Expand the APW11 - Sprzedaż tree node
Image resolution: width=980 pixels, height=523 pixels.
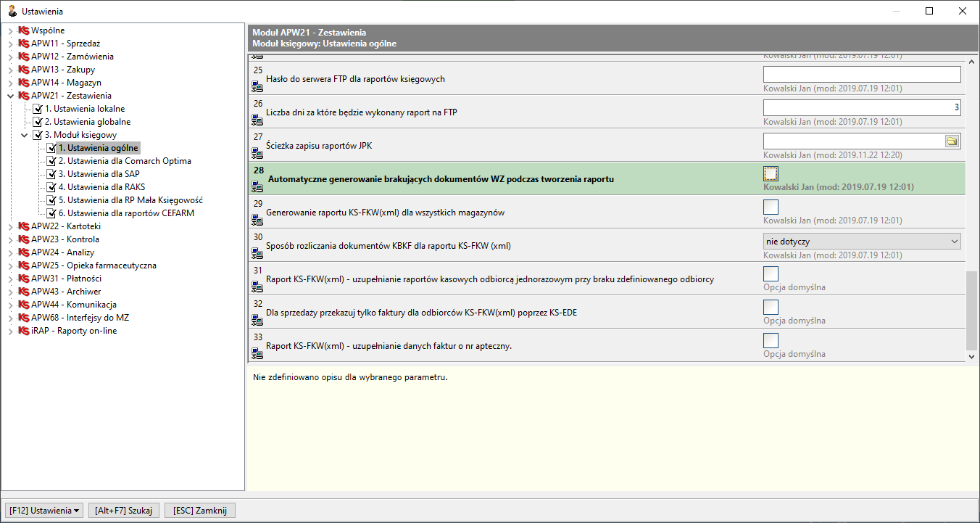pyautogui.click(x=10, y=44)
